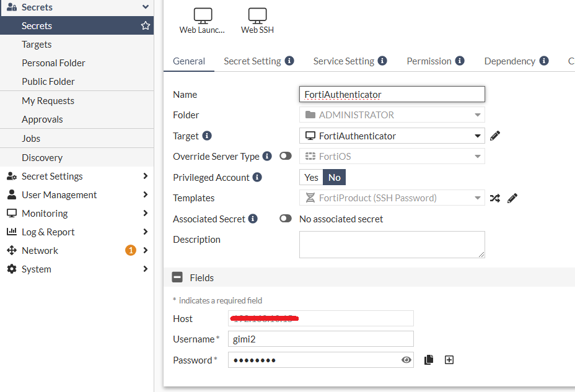Switch to the Secret Setting tab

tap(258, 61)
